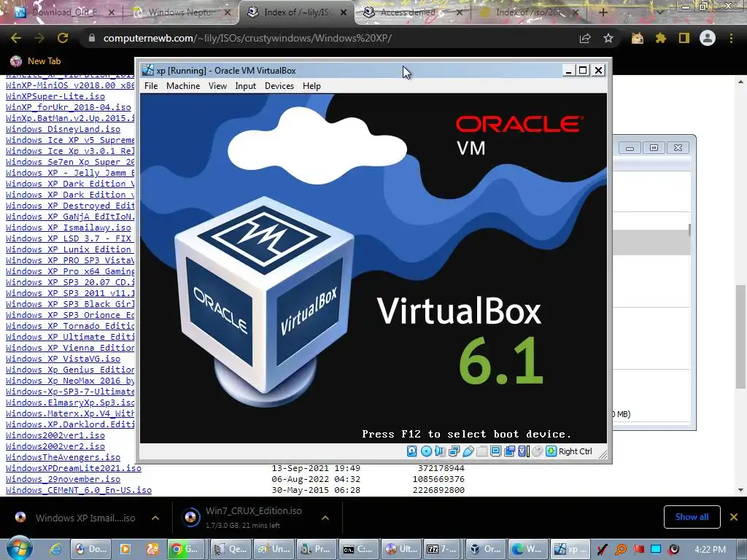Click the 'New Tab' bookmark
The image size is (747, 560).
(x=36, y=61)
